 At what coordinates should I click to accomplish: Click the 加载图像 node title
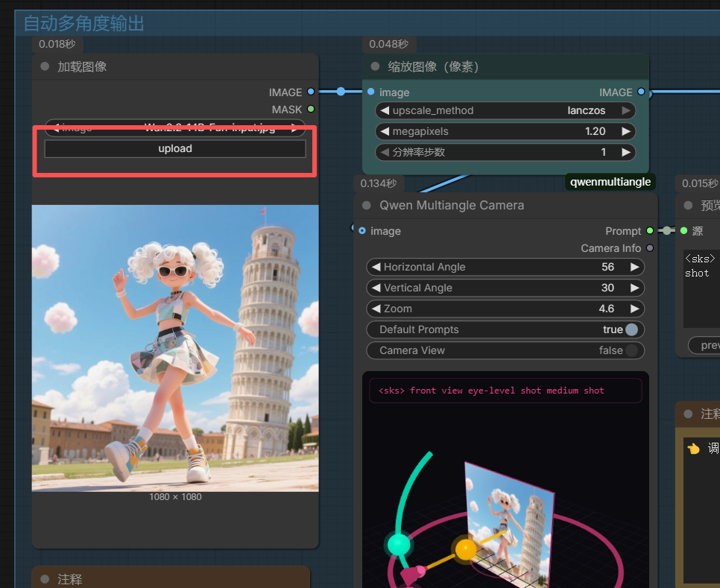(82, 66)
